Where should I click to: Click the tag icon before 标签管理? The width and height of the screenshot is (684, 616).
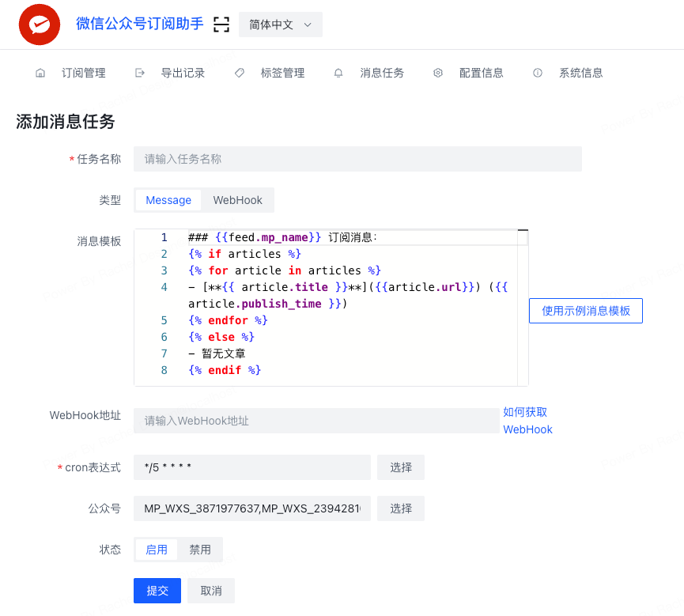(x=239, y=73)
